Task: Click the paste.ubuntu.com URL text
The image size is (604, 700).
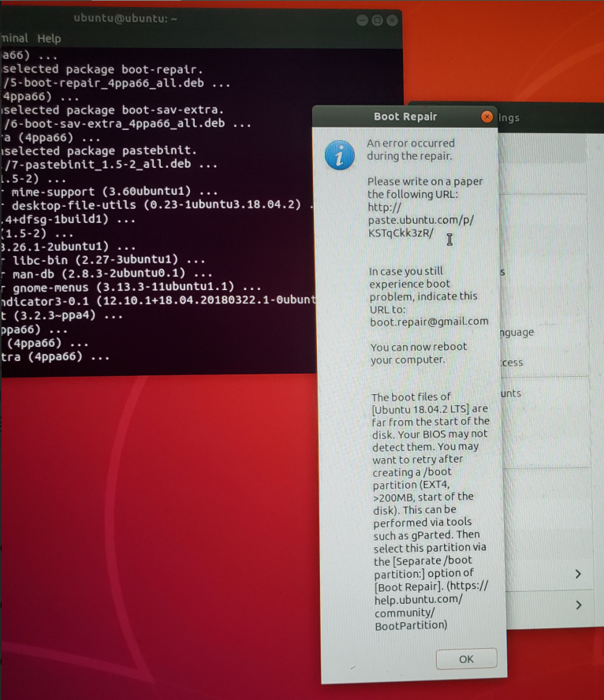Action: tap(420, 220)
